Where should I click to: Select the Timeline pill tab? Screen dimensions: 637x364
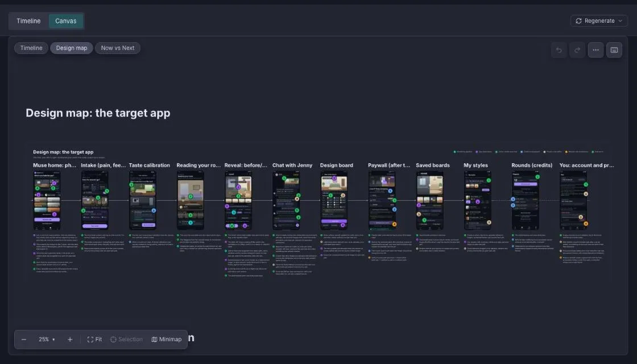tap(31, 48)
